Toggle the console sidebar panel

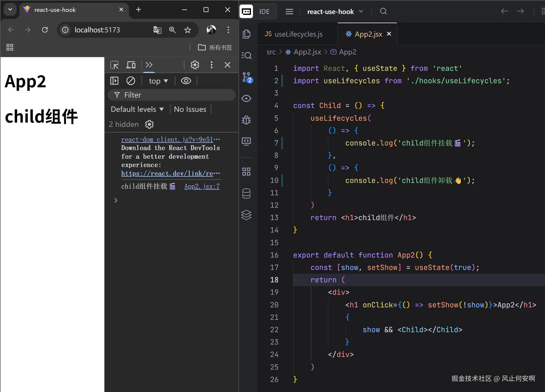tap(114, 81)
